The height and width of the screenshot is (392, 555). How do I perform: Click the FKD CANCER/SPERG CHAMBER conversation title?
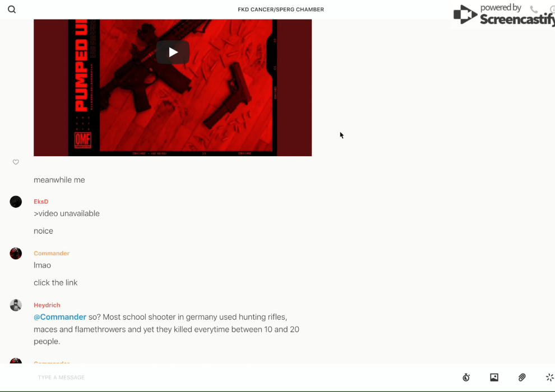(x=280, y=10)
